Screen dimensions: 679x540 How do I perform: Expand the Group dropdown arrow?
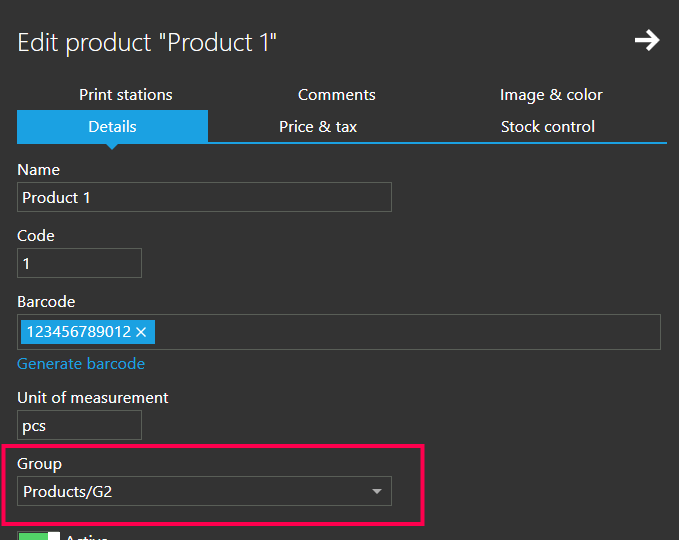pos(377,491)
